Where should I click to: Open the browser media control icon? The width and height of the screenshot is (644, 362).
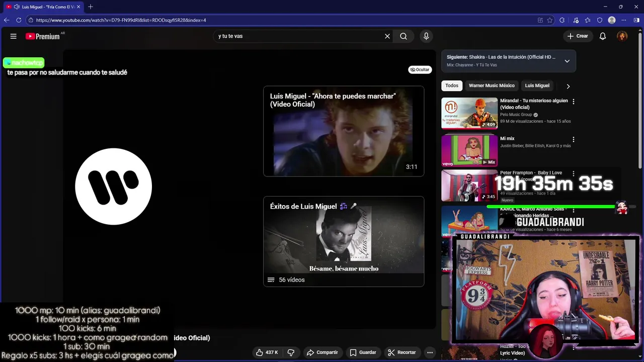[575, 20]
